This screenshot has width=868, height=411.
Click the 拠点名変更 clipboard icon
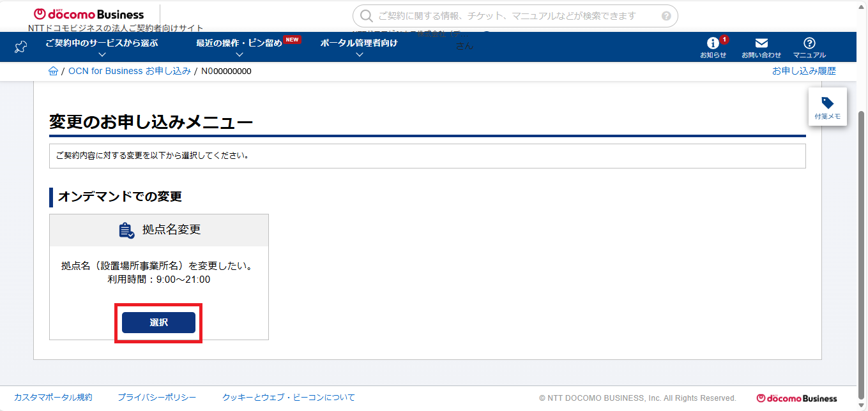126,230
